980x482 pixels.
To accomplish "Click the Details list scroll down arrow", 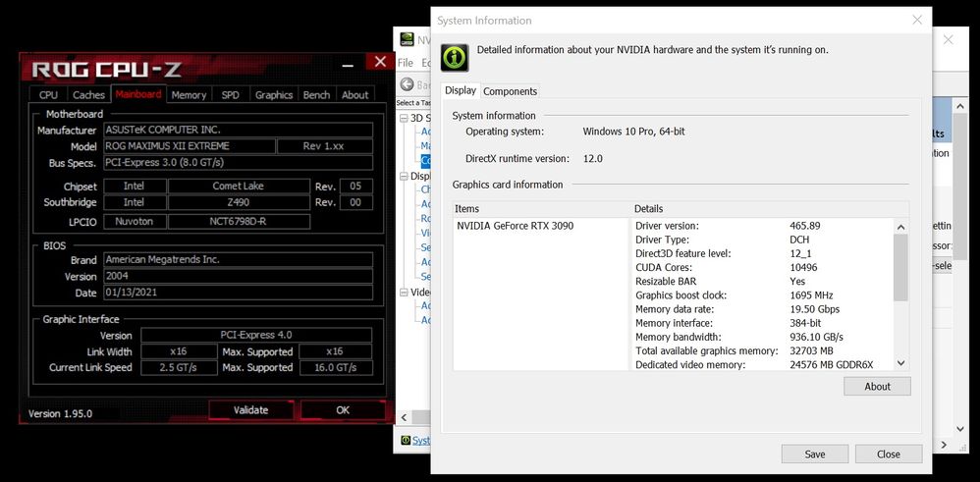I will click(x=900, y=362).
